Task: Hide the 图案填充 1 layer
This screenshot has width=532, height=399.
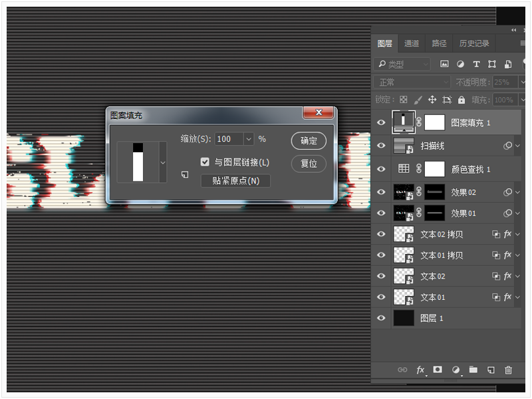Action: (381, 122)
